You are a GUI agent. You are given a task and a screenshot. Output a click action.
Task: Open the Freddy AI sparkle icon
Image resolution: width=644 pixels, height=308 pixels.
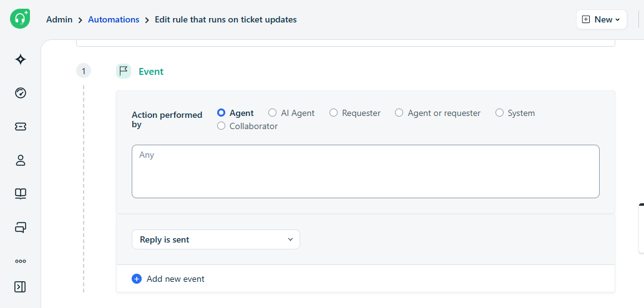(21, 60)
